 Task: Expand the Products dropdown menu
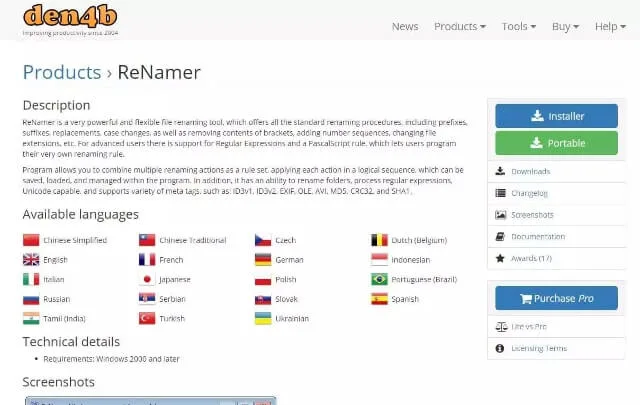(460, 27)
